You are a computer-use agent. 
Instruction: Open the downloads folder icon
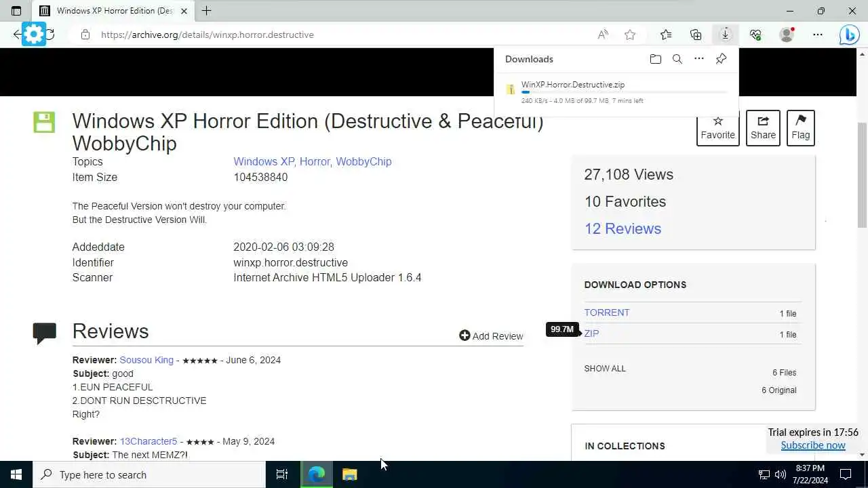[655, 59]
